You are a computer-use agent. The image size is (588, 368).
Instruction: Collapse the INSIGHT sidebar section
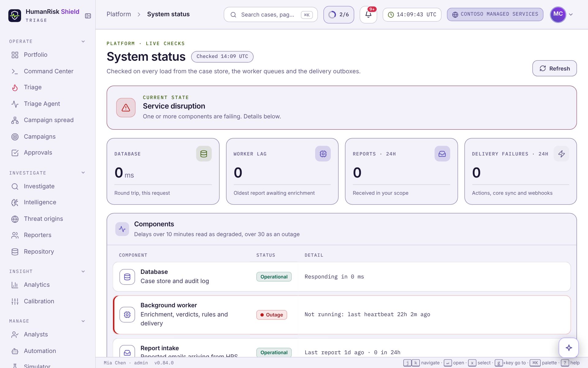click(x=83, y=271)
